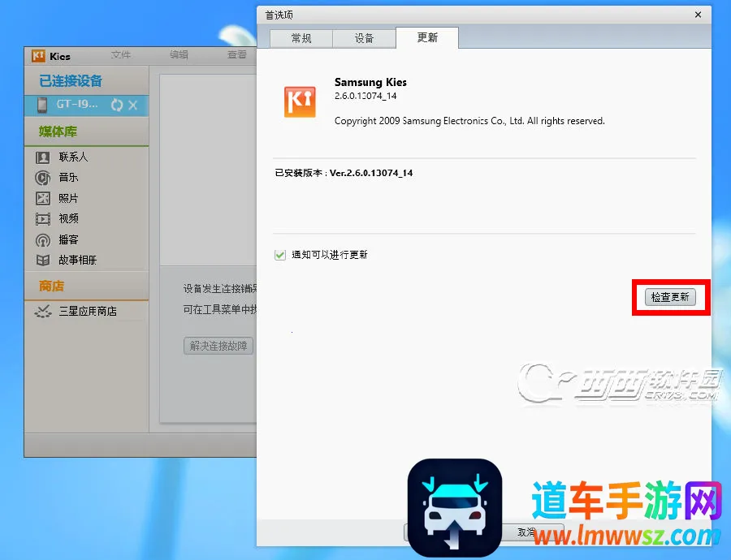Select the Story Album (故事相册) icon
Viewport: 731px width, 560px height.
pyautogui.click(x=43, y=261)
